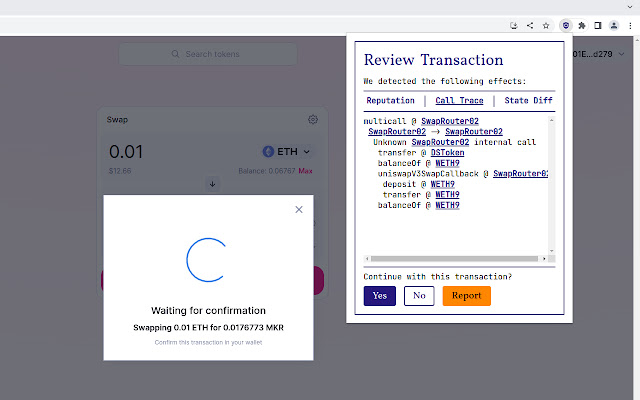Viewport: 640px width, 400px height.
Task: Click the Review Transaction title
Action: (x=433, y=60)
